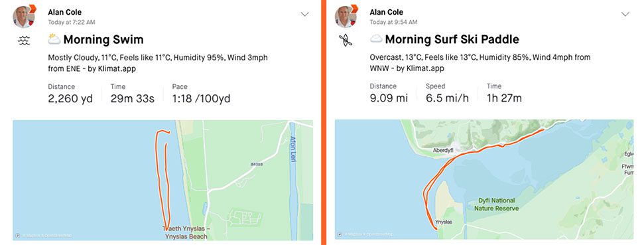Open the Morning Surf Ski Paddle title
The width and height of the screenshot is (644, 245).
(x=452, y=39)
